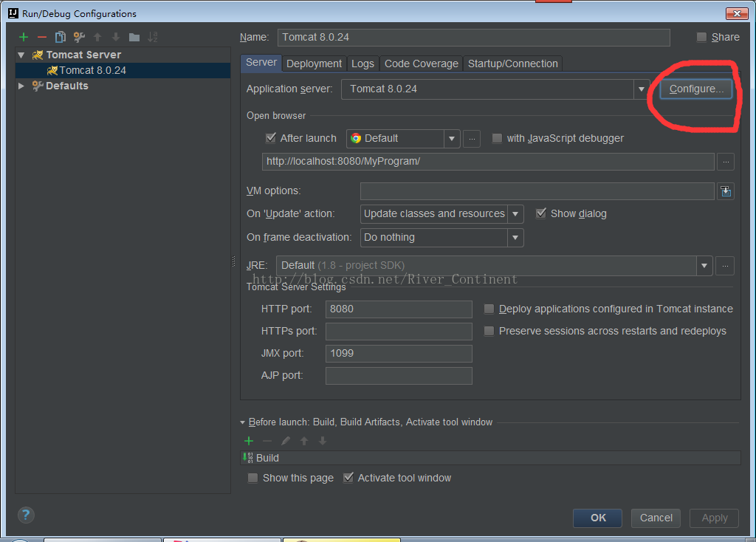Move Before launch task up
This screenshot has height=542, width=756.
coord(304,441)
